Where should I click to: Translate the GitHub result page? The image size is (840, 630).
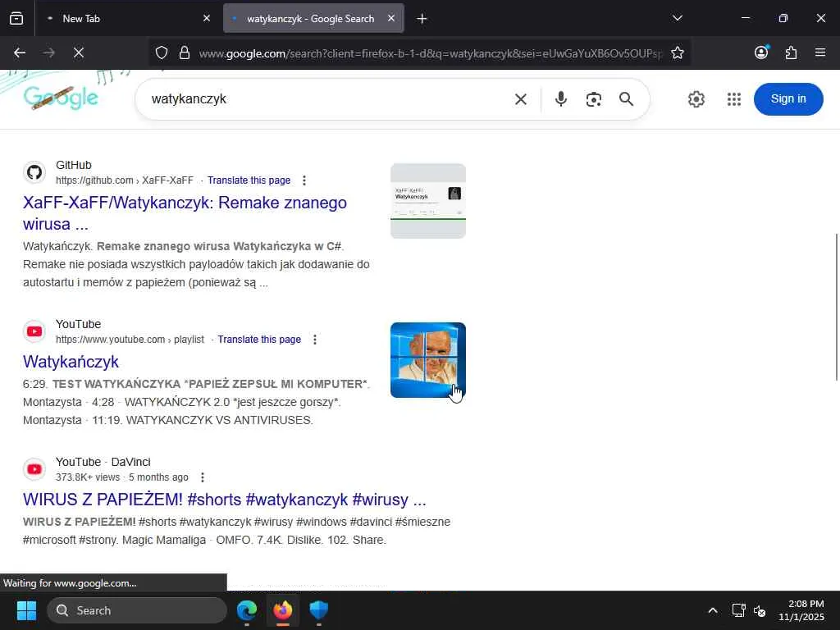249,180
